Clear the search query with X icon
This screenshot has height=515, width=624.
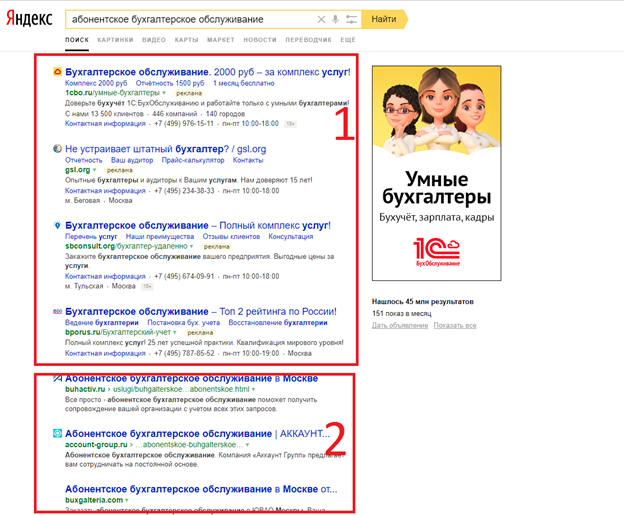[x=321, y=19]
